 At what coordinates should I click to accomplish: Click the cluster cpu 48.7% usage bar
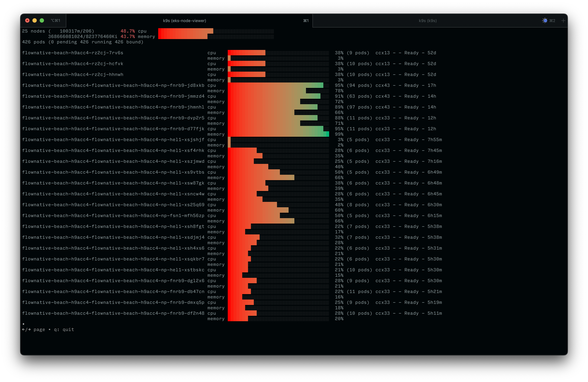216,31
